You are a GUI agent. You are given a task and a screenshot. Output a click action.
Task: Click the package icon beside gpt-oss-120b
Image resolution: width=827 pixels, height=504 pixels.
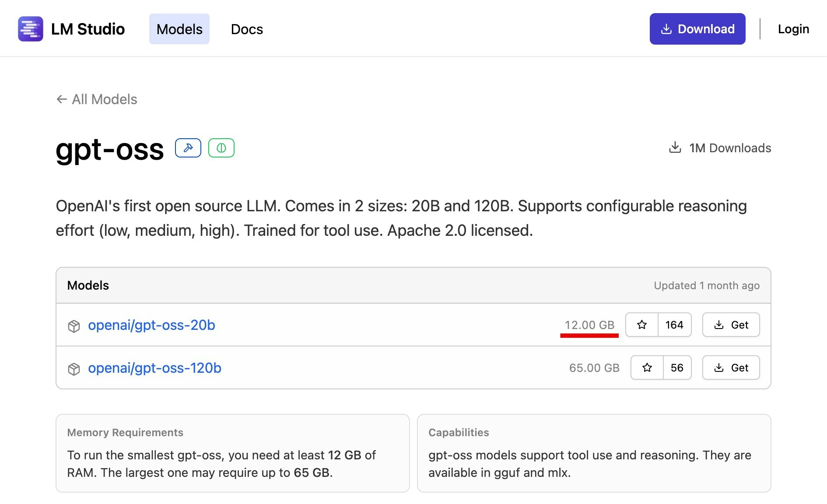(74, 369)
